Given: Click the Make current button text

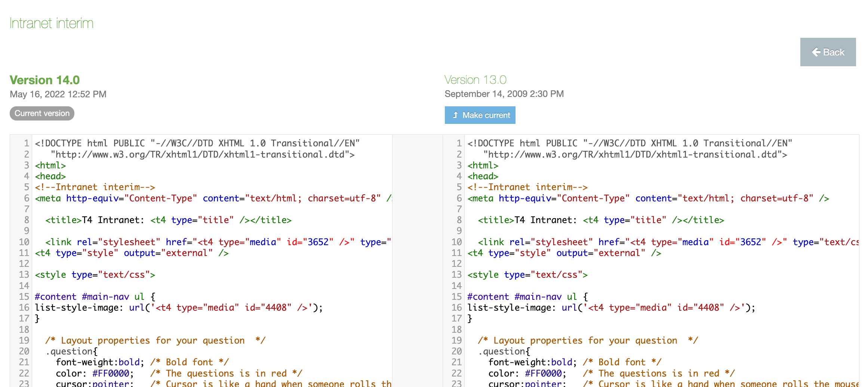Looking at the screenshot, I should tap(486, 115).
